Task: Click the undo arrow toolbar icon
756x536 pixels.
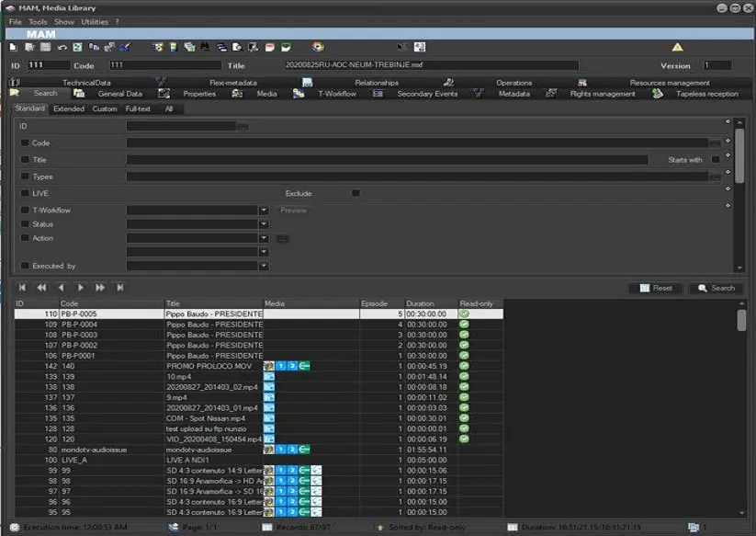Action: 62,47
